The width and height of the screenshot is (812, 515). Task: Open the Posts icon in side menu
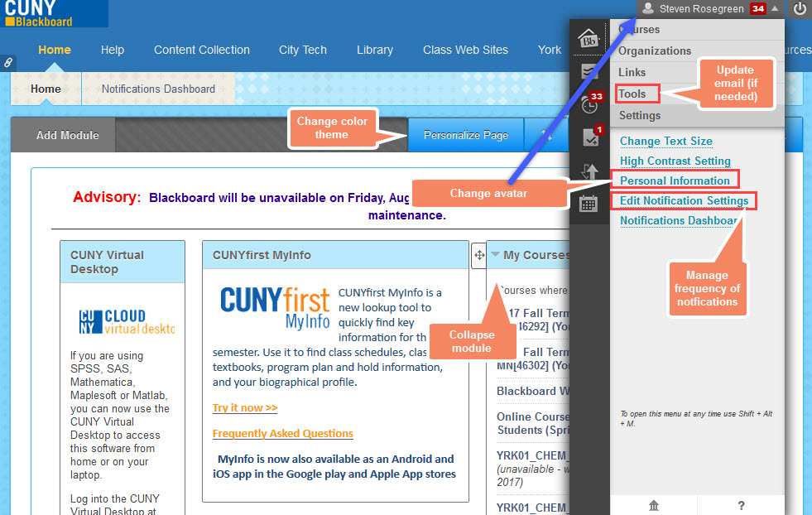(x=589, y=71)
